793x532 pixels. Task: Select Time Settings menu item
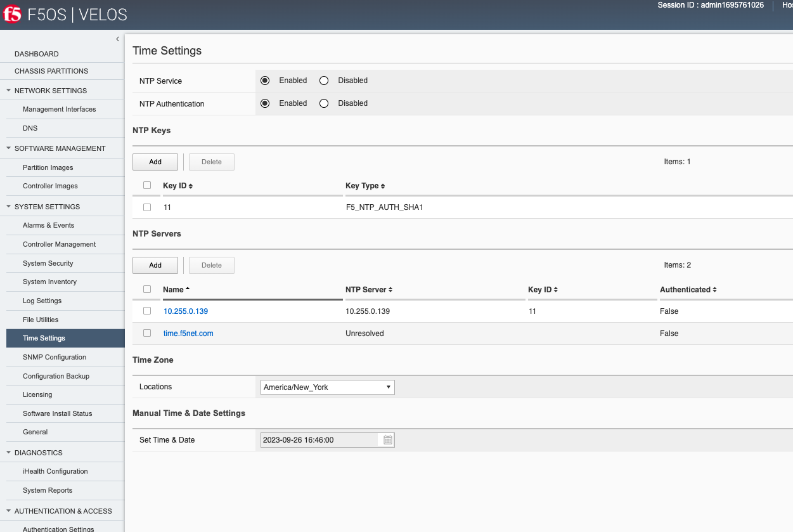(x=65, y=338)
